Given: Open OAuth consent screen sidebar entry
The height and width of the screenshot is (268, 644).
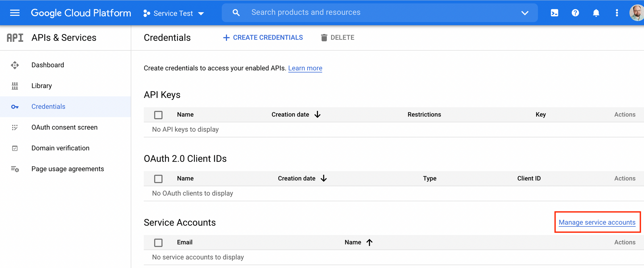Looking at the screenshot, I should (x=64, y=127).
